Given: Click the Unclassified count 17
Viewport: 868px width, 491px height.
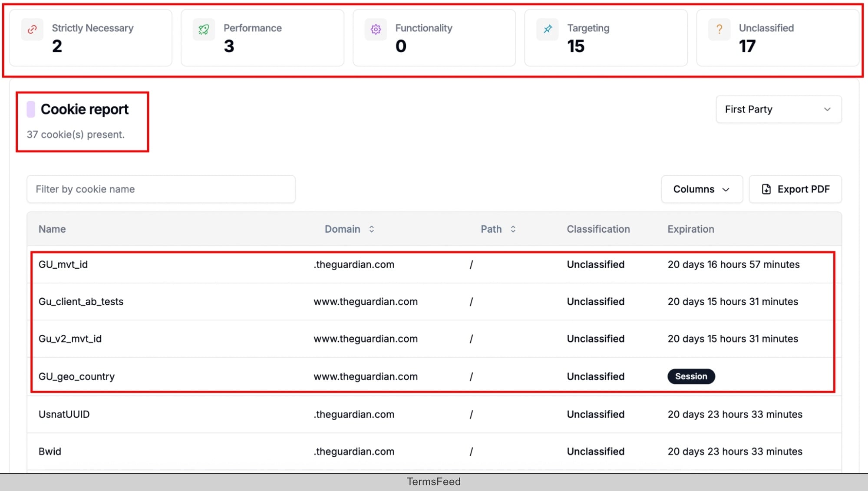Looking at the screenshot, I should tap(747, 46).
